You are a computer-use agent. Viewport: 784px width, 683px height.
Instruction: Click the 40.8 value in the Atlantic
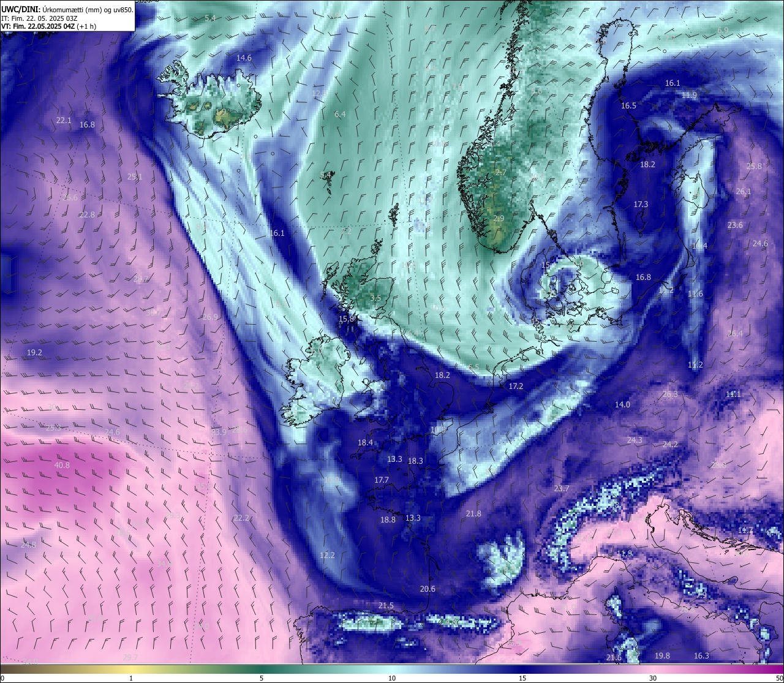[x=62, y=465]
